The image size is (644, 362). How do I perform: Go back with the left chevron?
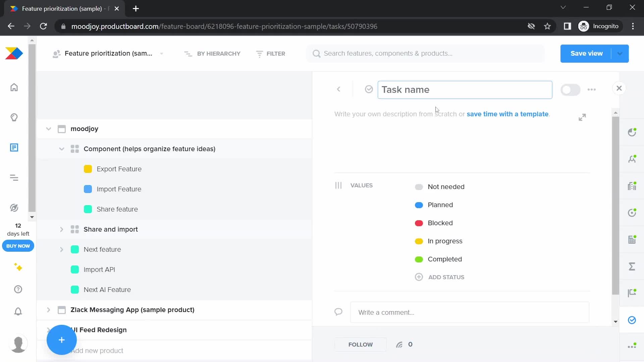pyautogui.click(x=339, y=89)
